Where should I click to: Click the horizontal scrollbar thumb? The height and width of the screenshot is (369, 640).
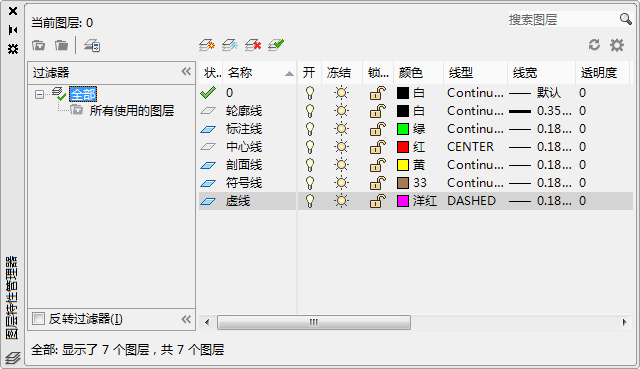tap(314, 322)
